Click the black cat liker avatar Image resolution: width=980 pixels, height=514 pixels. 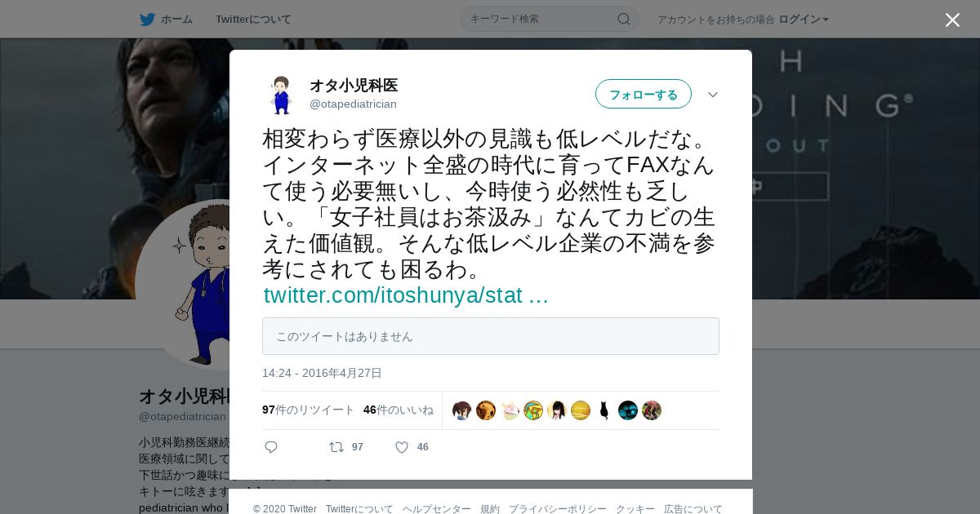pos(604,410)
